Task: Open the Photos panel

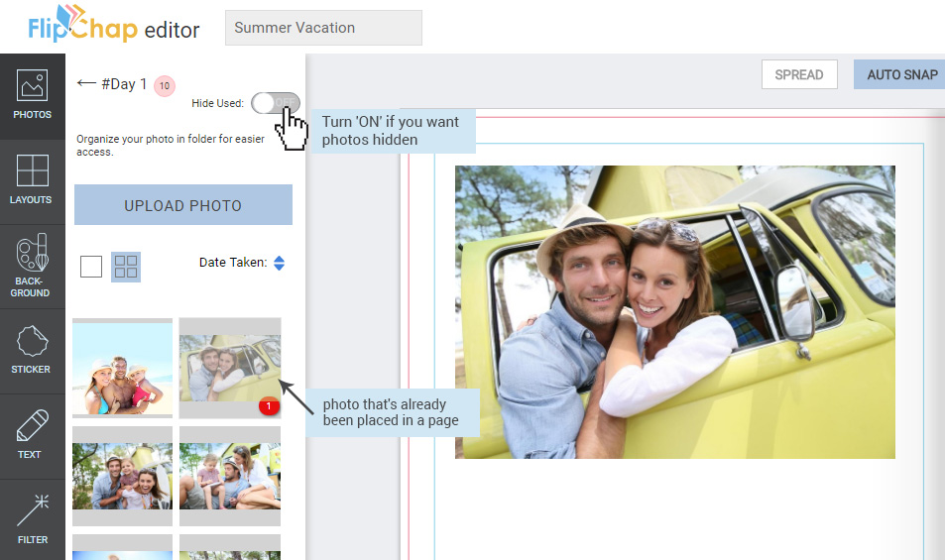Action: coord(33,96)
